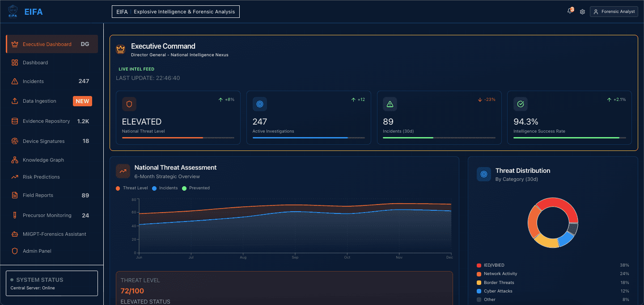Open the notifications bell icon
This screenshot has height=305, width=644.
click(x=570, y=11)
